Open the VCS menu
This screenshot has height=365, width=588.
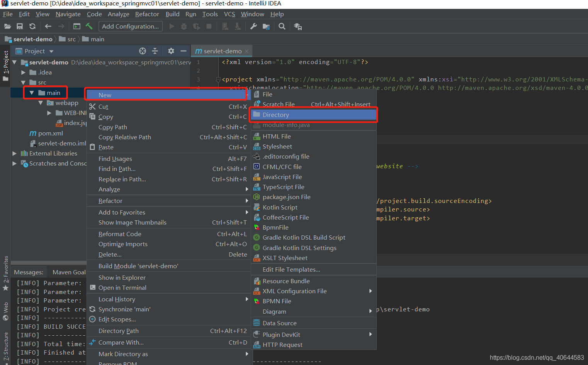[229, 14]
